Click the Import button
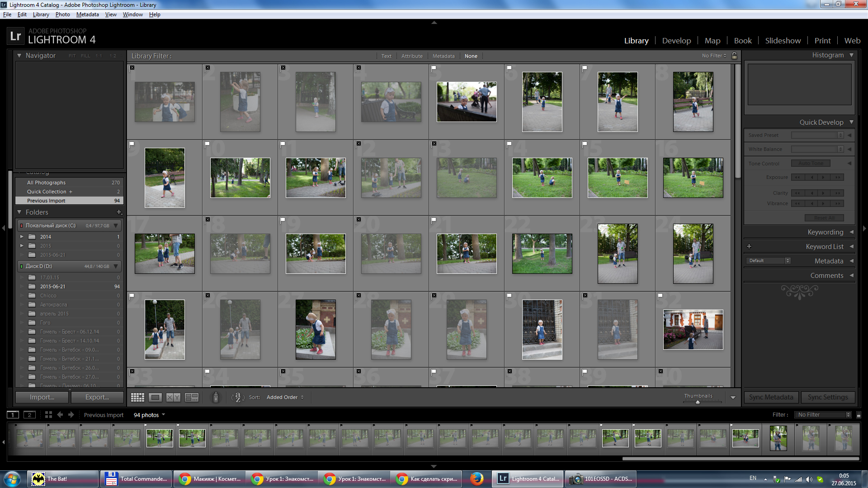The image size is (868, 488). 42,397
